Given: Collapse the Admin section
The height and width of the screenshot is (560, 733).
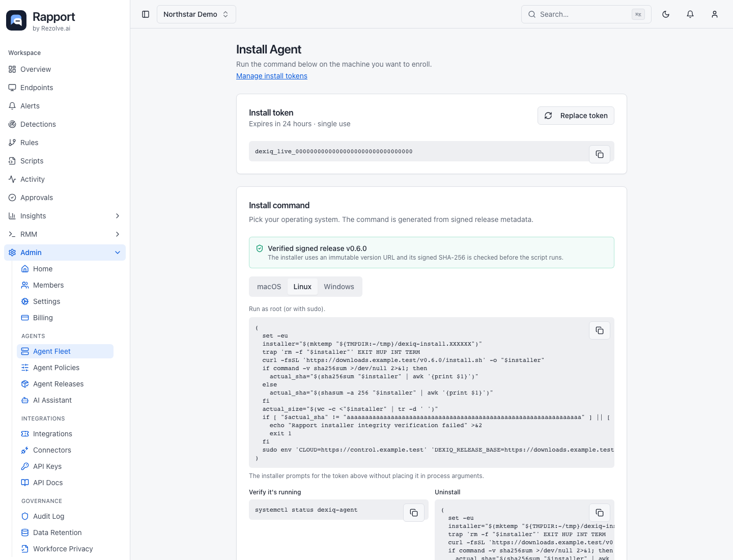Looking at the screenshot, I should [x=65, y=253].
